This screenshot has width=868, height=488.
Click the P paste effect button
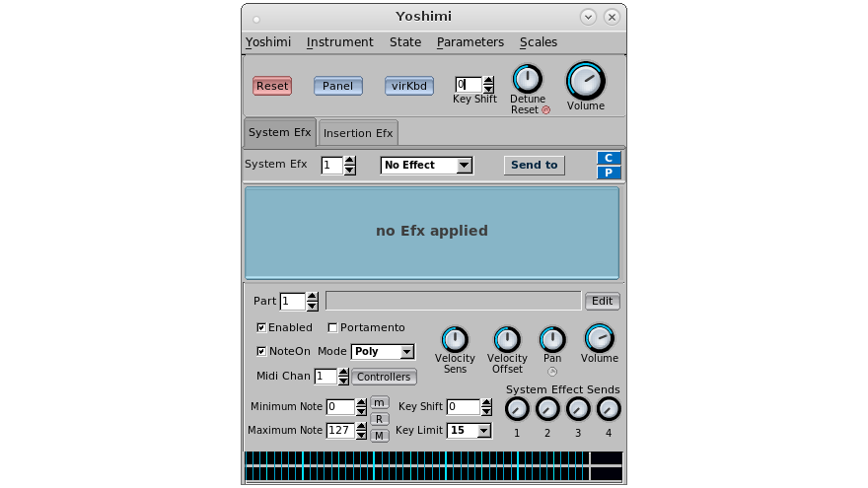(x=609, y=173)
